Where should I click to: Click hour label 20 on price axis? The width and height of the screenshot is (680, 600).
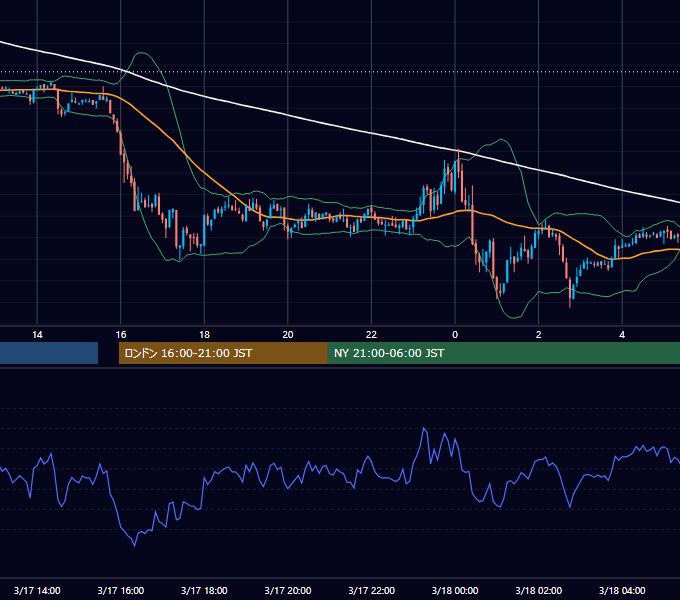288,335
